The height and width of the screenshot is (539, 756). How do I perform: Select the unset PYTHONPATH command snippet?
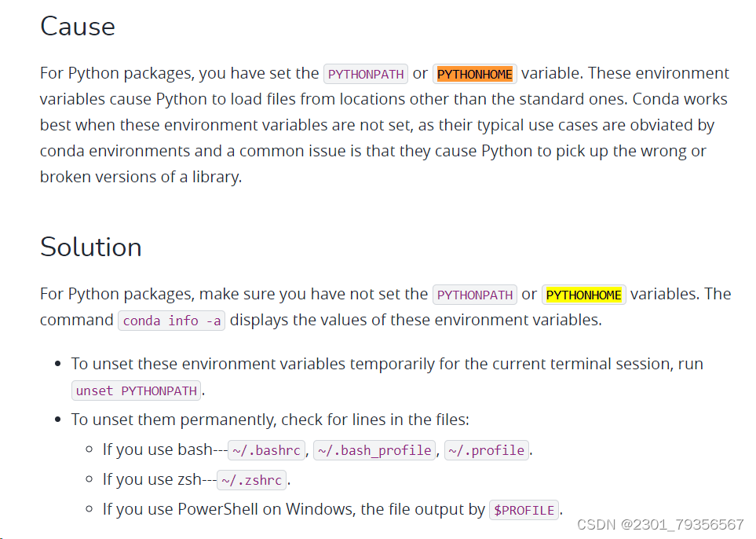coord(135,390)
